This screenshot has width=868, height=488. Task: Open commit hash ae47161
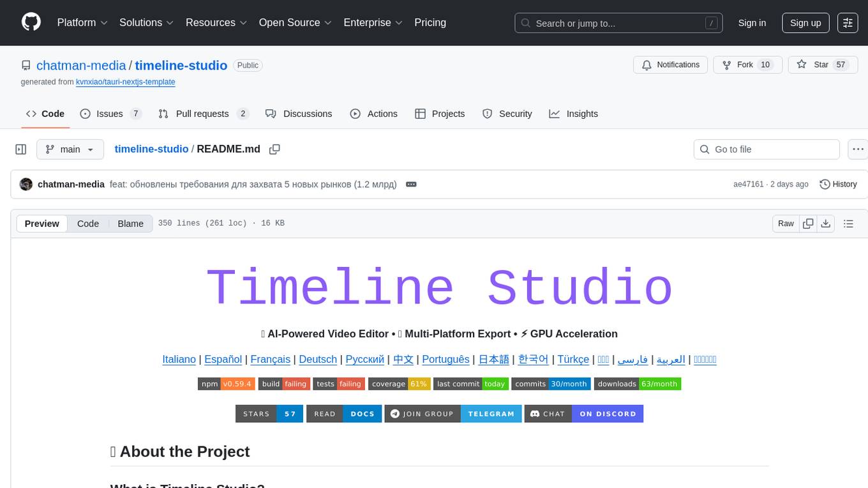pyautogui.click(x=748, y=184)
